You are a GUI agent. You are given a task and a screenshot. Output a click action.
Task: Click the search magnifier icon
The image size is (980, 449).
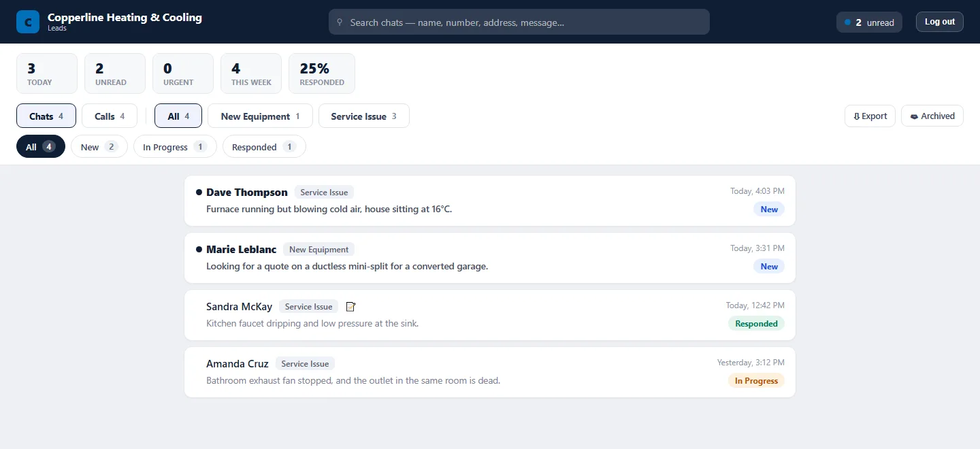coord(340,22)
